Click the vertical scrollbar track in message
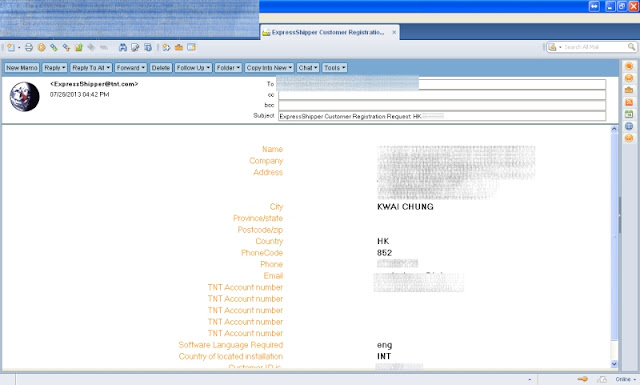The width and height of the screenshot is (640, 385). [x=614, y=246]
